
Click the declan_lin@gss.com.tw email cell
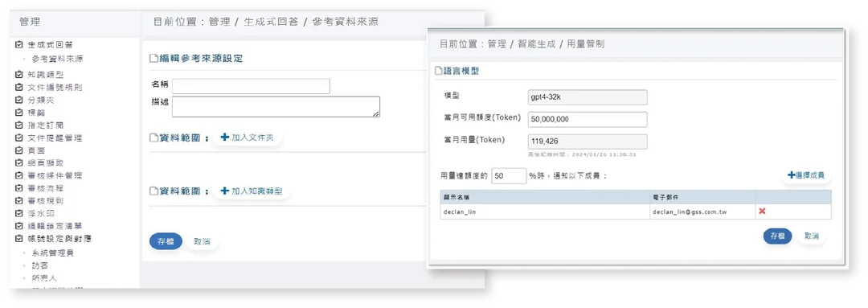pos(702,211)
